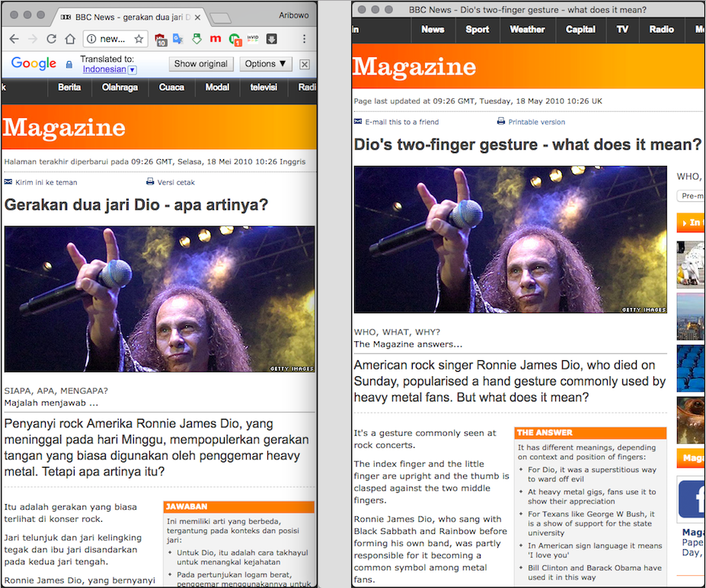
Task: Open the red 'm' extension icon
Action: tap(216, 39)
